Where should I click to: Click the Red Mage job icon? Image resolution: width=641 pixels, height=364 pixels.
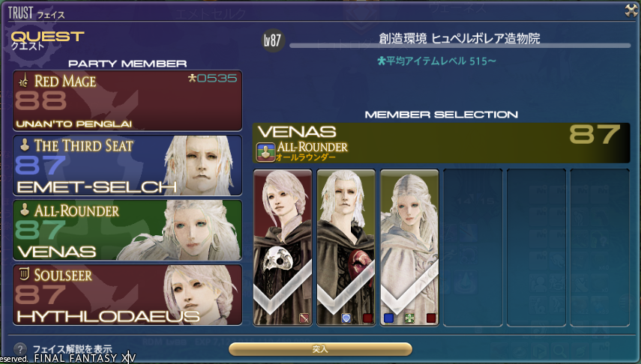point(24,80)
